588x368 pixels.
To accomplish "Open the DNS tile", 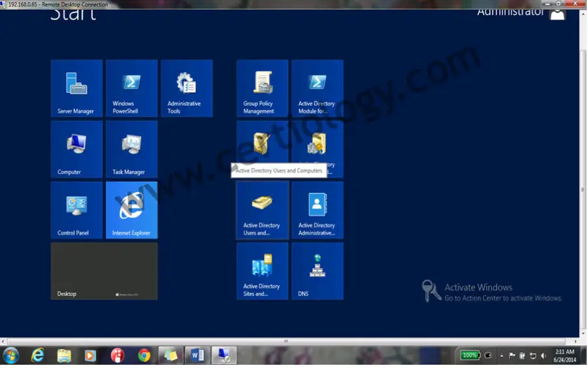I will tap(318, 271).
